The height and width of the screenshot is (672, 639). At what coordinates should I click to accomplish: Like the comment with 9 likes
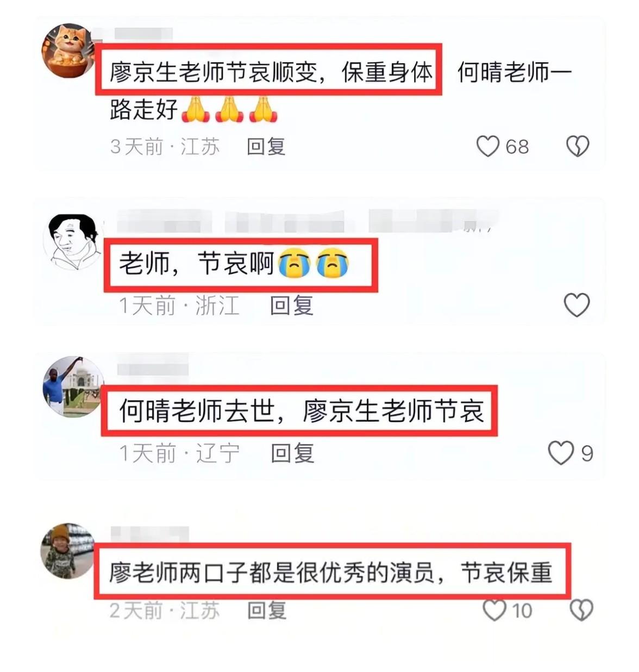tap(561, 453)
